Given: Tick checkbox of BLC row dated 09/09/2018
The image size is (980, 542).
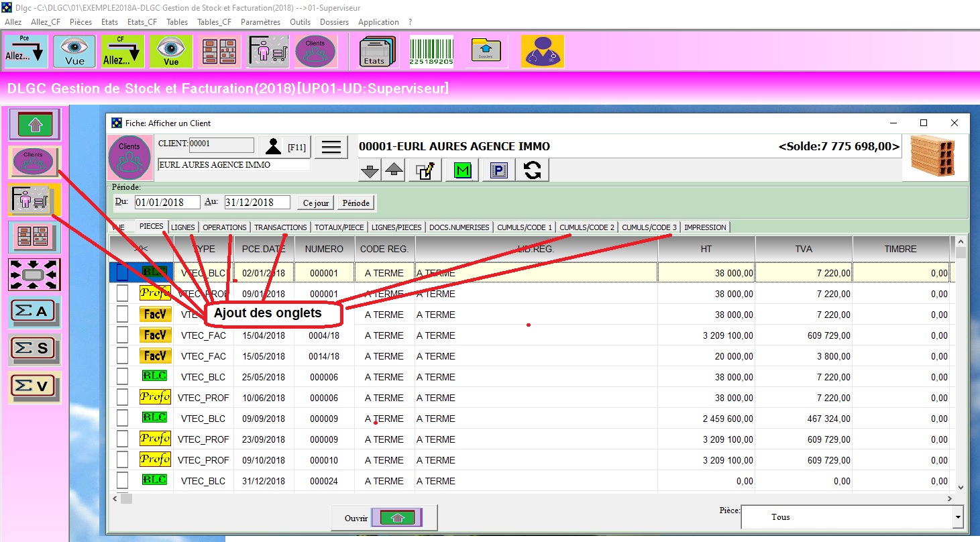Looking at the screenshot, I should [122, 419].
